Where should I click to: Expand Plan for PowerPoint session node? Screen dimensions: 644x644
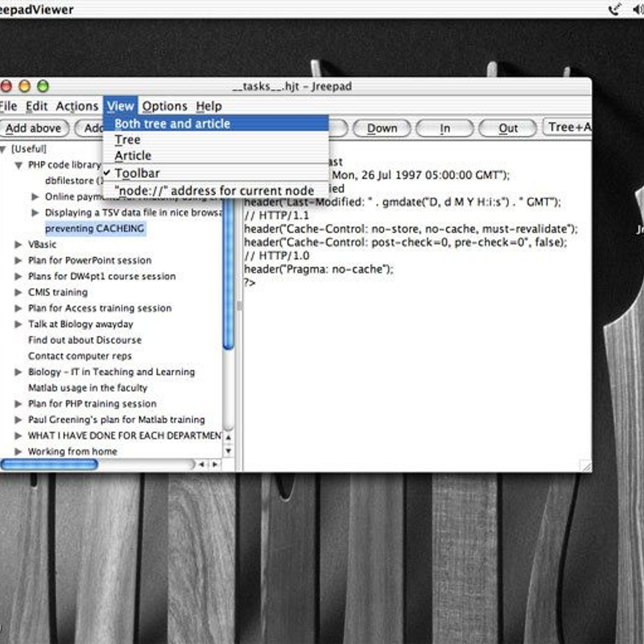[x=18, y=260]
